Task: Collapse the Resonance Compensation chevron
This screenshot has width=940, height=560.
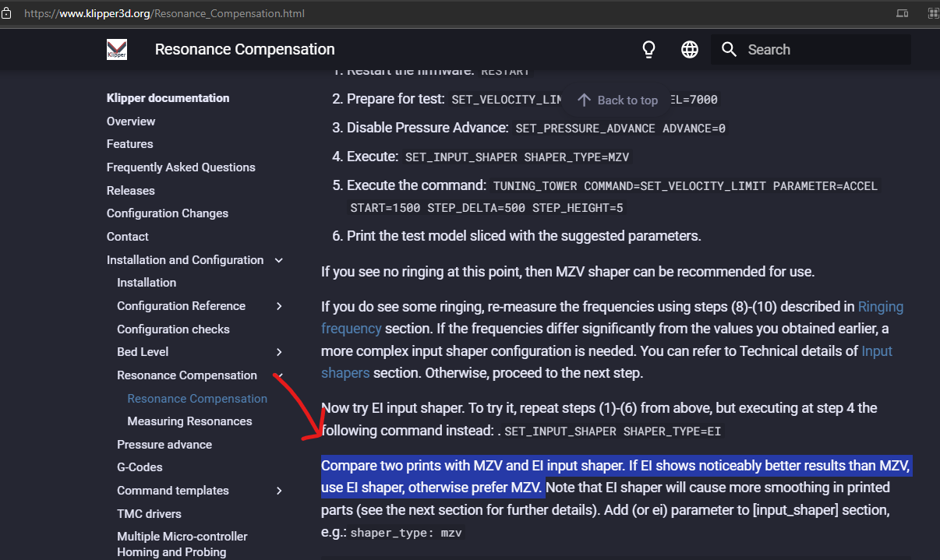Action: [x=279, y=375]
